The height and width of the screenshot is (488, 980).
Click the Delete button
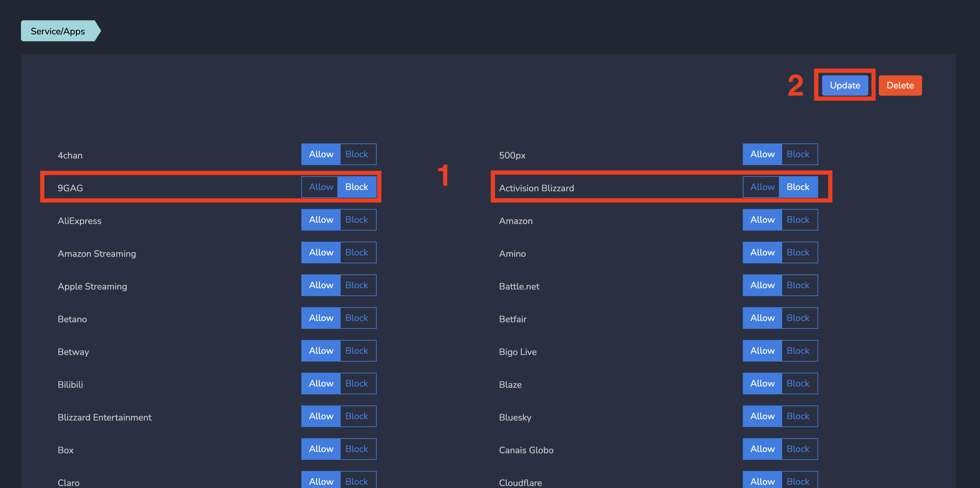point(900,85)
